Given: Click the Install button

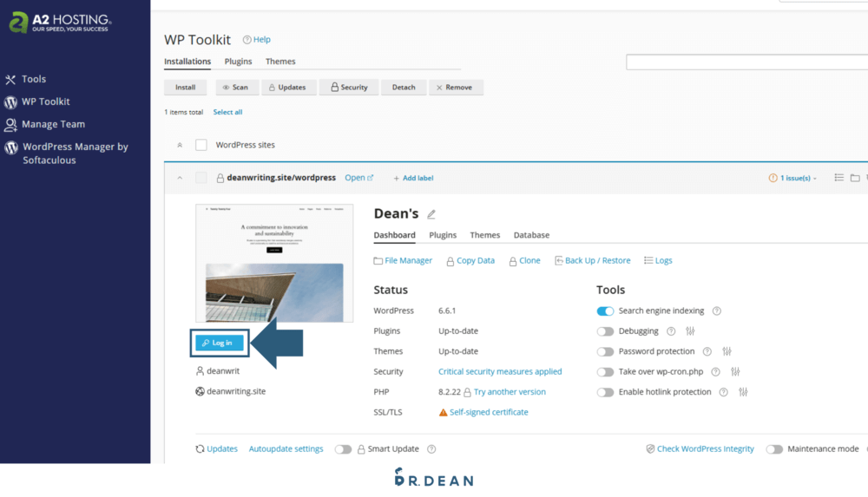Looking at the screenshot, I should (x=186, y=88).
